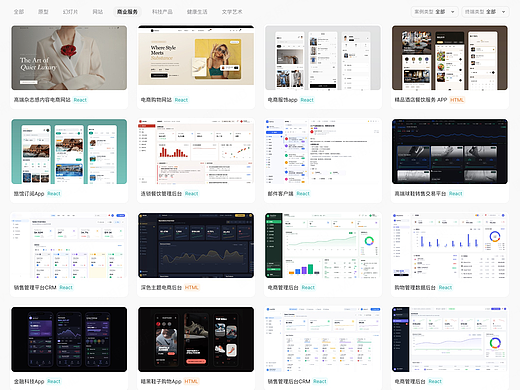This screenshot has width=520, height=390.
Task: Open the 销售管理平台CRM preview thumbnail
Action: 69,245
